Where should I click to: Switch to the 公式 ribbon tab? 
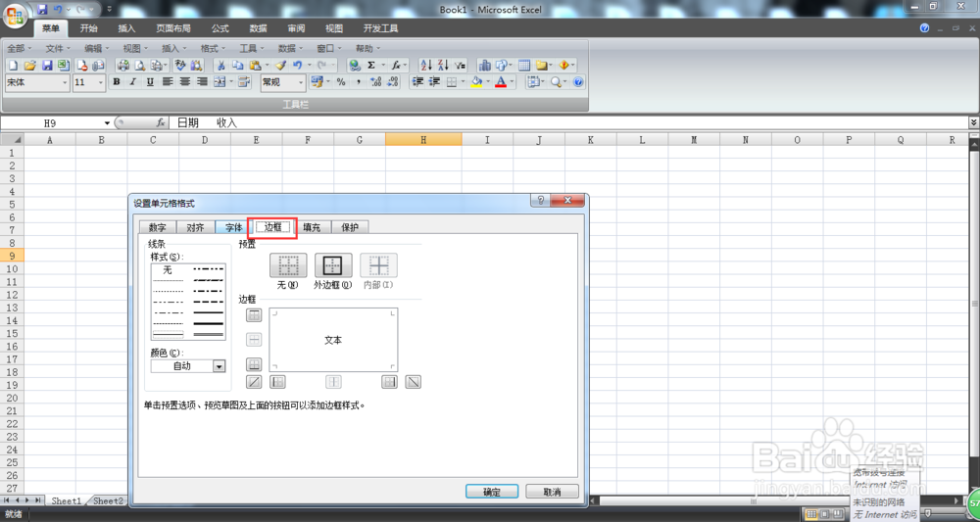coord(220,28)
